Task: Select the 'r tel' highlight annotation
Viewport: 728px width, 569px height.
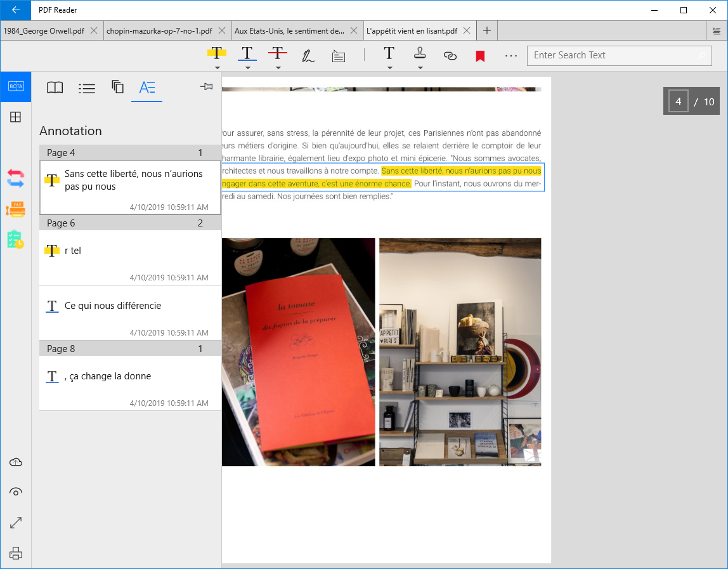Action: (x=130, y=258)
